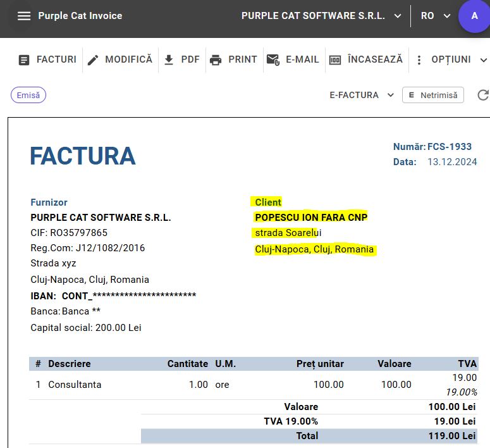The height and width of the screenshot is (448, 490).
Task: Click the highlighted Client label
Action: [268, 202]
